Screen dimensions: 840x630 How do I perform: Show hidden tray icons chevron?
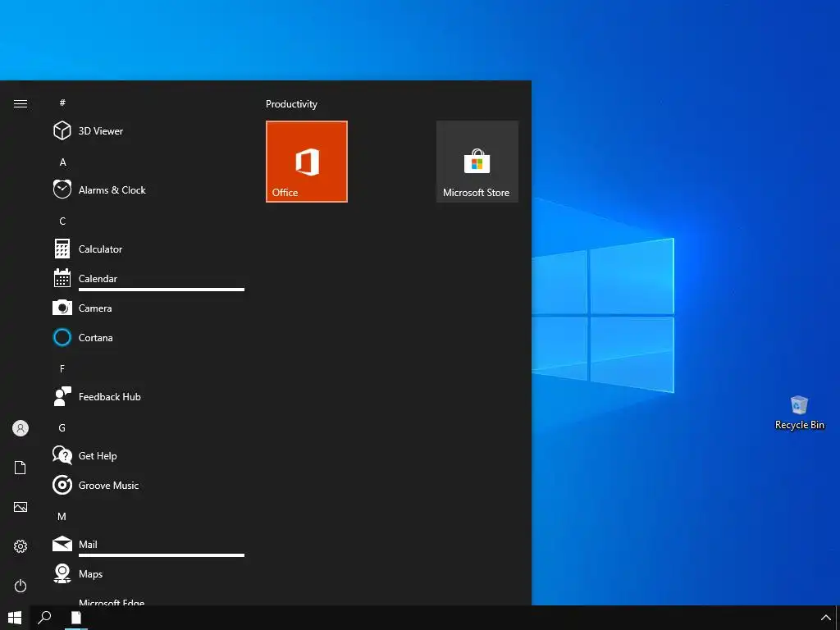(825, 619)
